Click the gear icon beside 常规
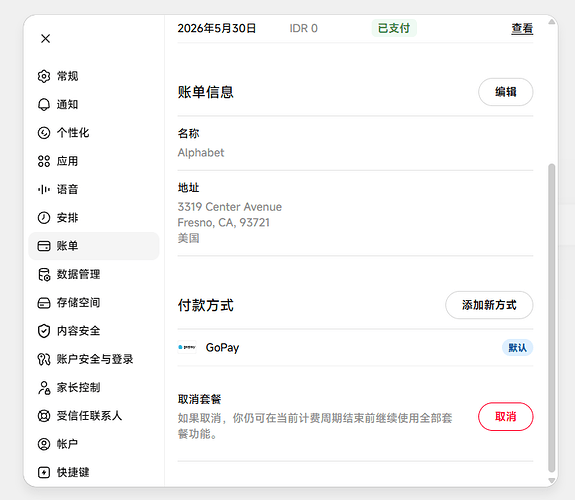This screenshot has width=575, height=500. tap(44, 76)
